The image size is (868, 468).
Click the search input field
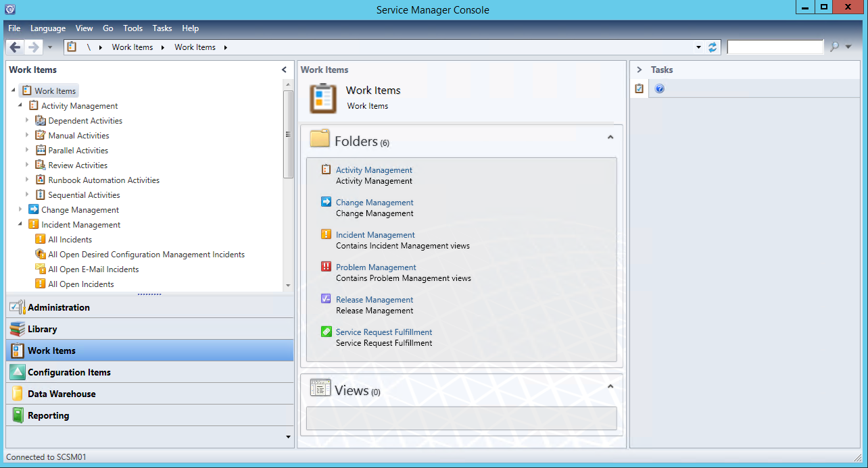click(775, 47)
